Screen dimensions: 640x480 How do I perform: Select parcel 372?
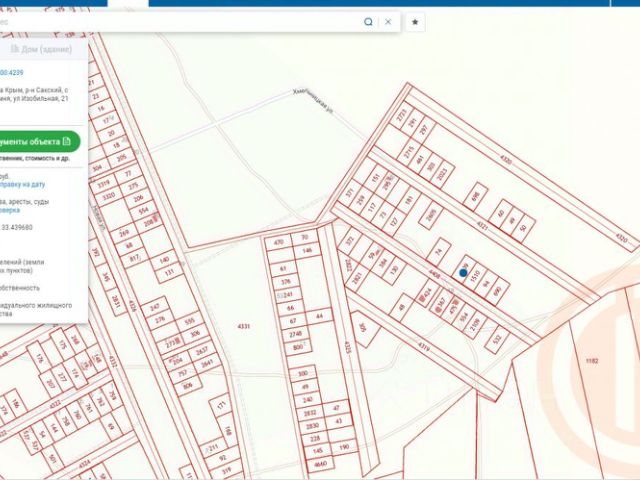349,241
